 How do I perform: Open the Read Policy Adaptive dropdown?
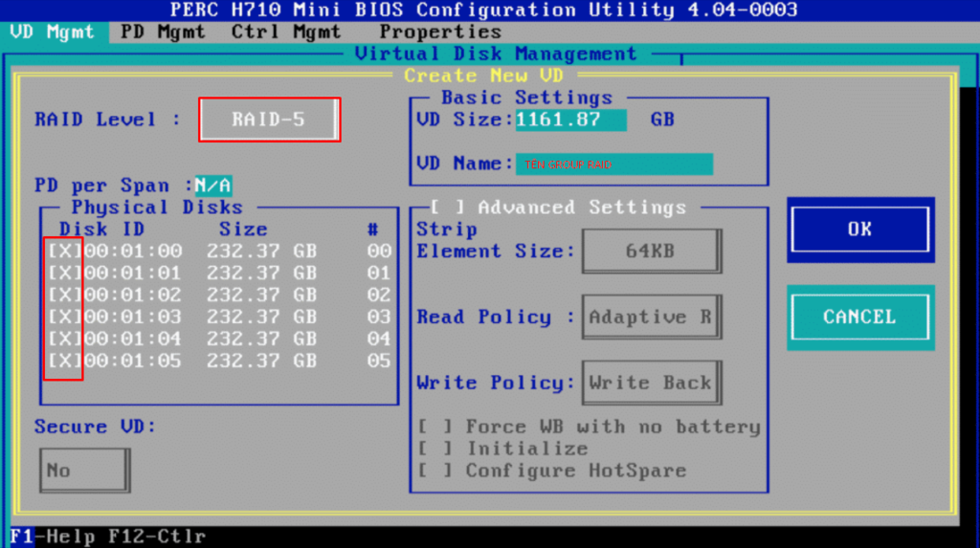[x=651, y=318]
